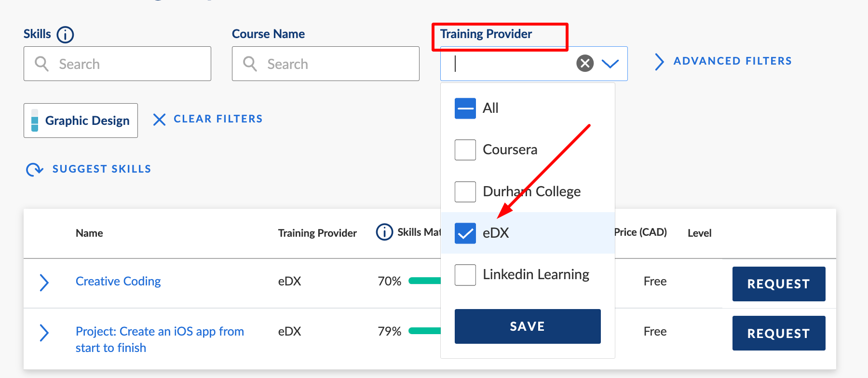Viewport: 868px width, 378px height.
Task: Click the 79% skills match progress bar
Action: tap(424, 331)
